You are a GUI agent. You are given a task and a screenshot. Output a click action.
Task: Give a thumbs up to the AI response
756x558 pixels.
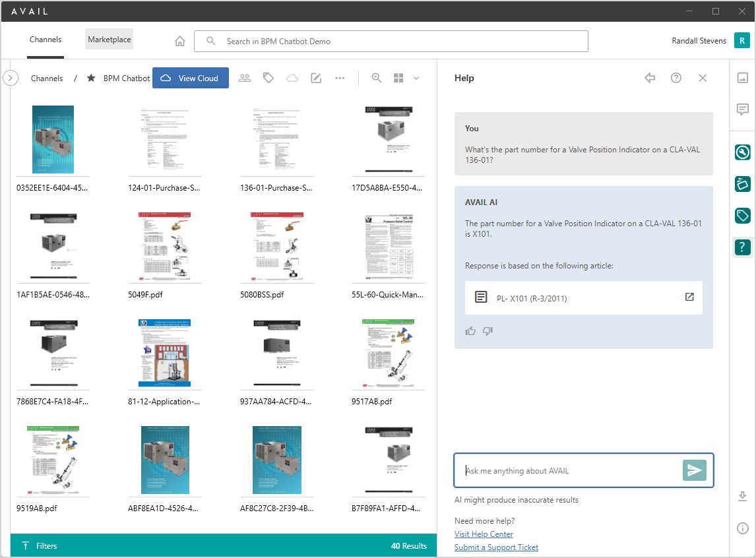click(470, 330)
